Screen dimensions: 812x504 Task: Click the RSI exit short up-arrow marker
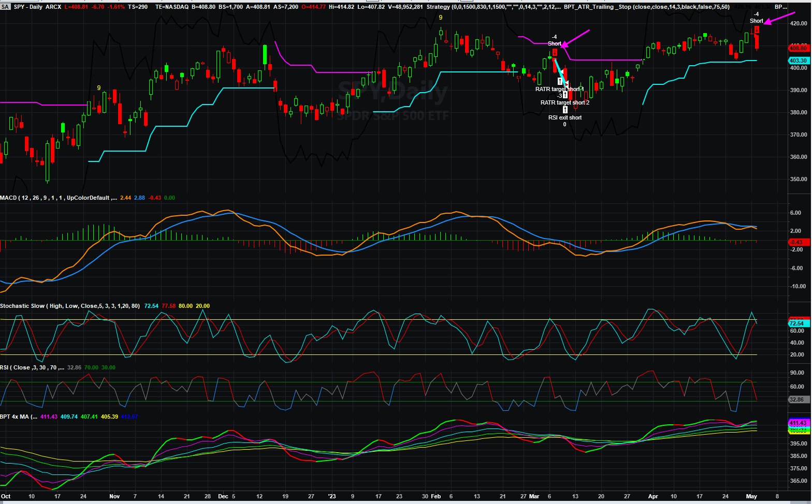coord(565,110)
